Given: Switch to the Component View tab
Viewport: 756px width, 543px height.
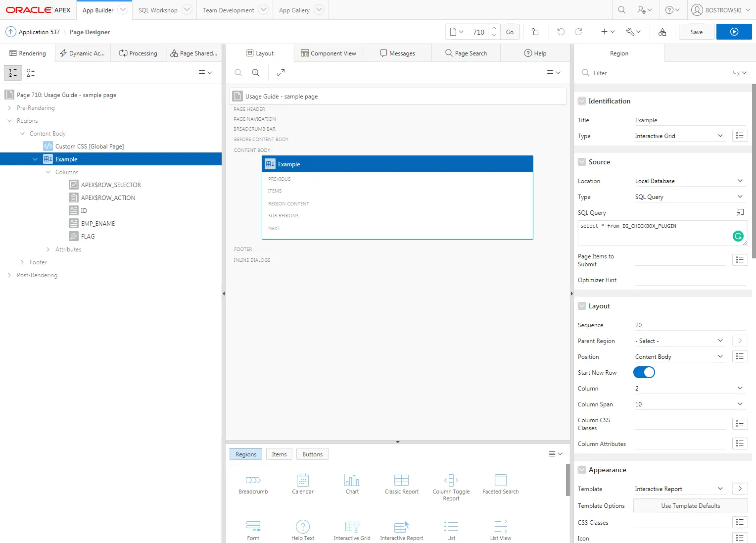Looking at the screenshot, I should pyautogui.click(x=329, y=53).
